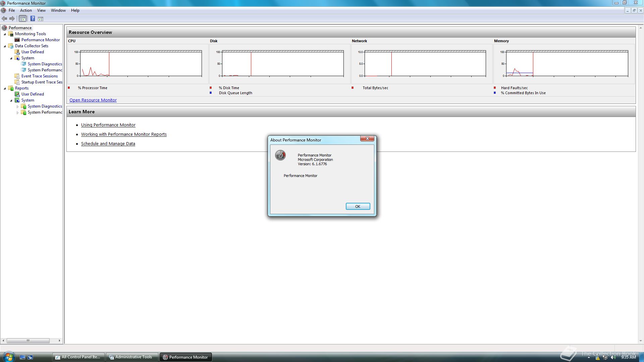Open Schedule and Manage Data link
The width and height of the screenshot is (644, 362).
pos(108,144)
